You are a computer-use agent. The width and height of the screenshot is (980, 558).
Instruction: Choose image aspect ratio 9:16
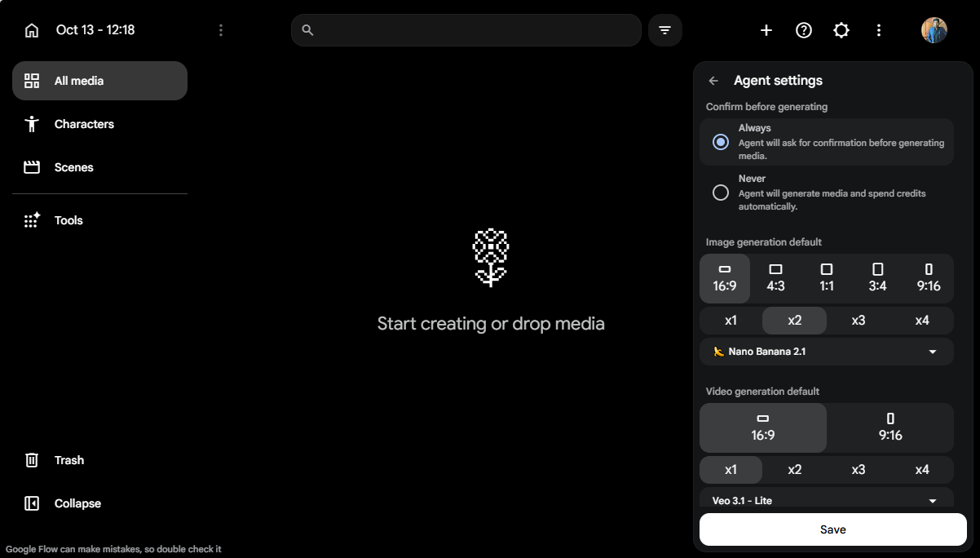pyautogui.click(x=929, y=278)
